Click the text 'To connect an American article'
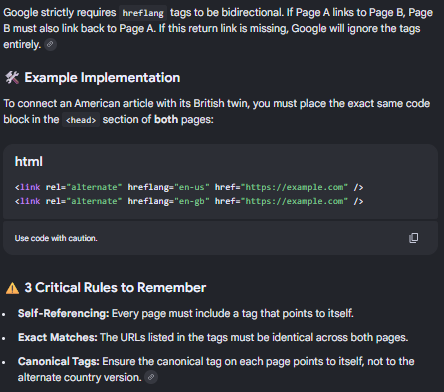This screenshot has width=444, height=392. point(78,103)
